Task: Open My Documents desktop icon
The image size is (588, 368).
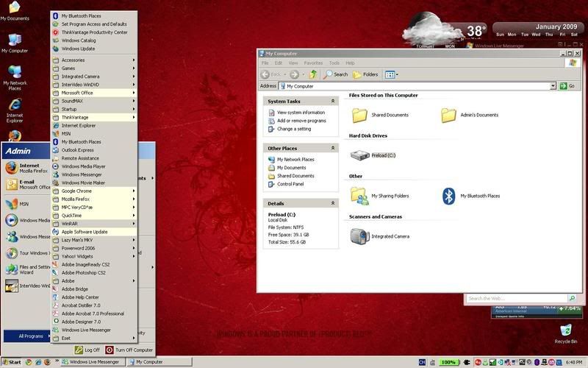Action: [x=14, y=11]
